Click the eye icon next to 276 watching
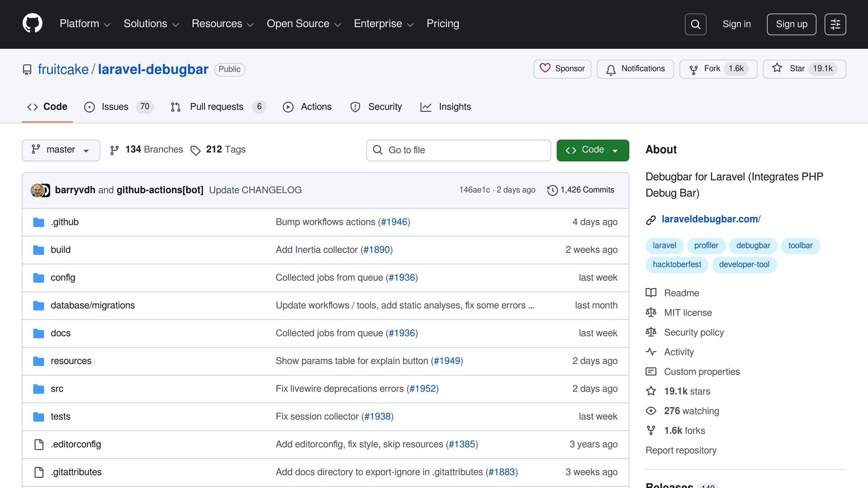Screen dimensions: 868x488 651,410
